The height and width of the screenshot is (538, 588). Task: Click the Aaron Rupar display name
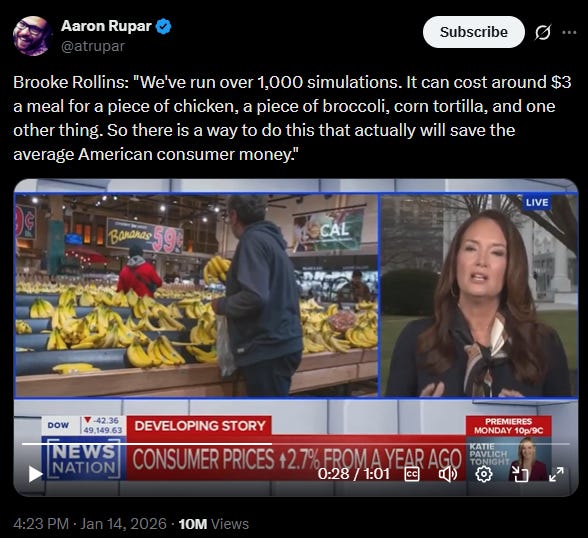(x=106, y=26)
